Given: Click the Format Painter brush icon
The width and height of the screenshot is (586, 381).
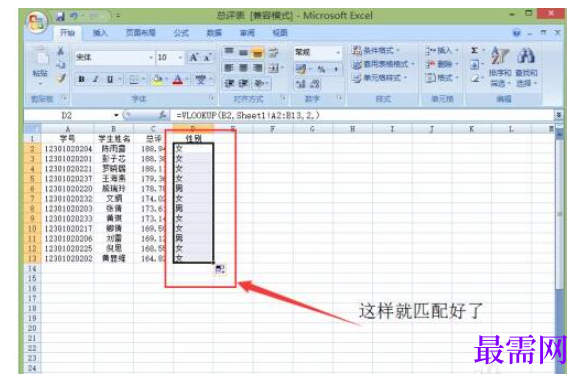Looking at the screenshot, I should point(61,79).
